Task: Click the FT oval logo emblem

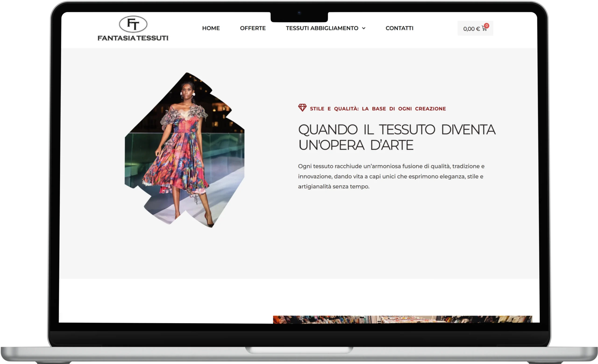Action: click(133, 24)
